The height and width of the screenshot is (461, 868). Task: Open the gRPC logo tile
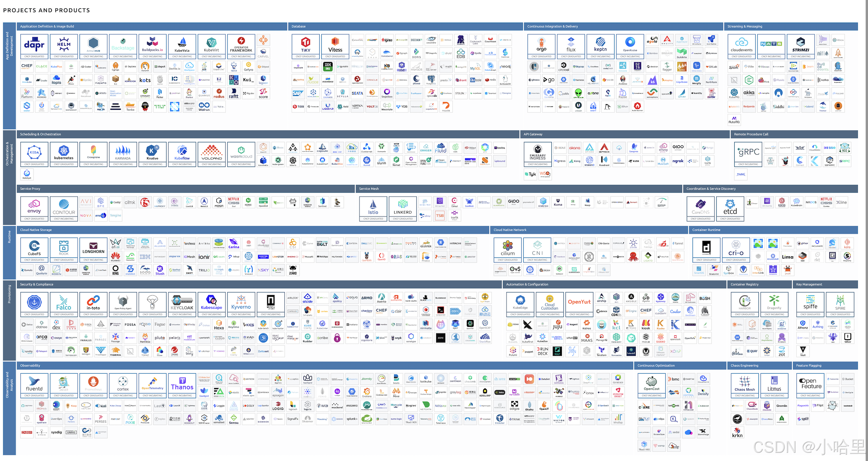pyautogui.click(x=749, y=153)
